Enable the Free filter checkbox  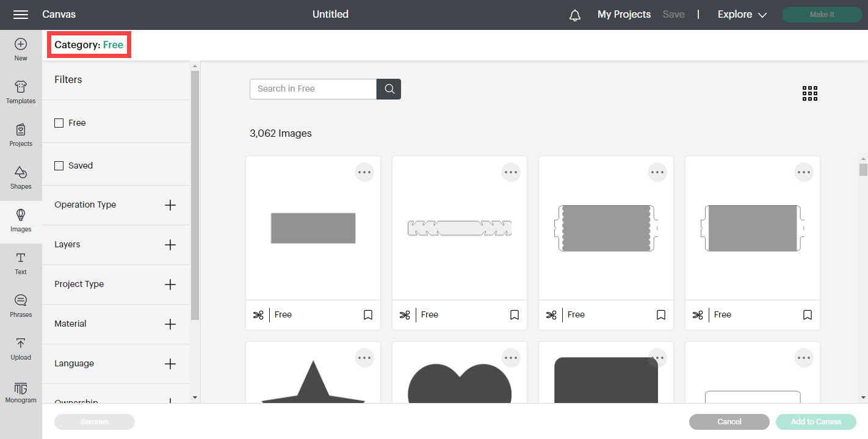click(x=59, y=123)
